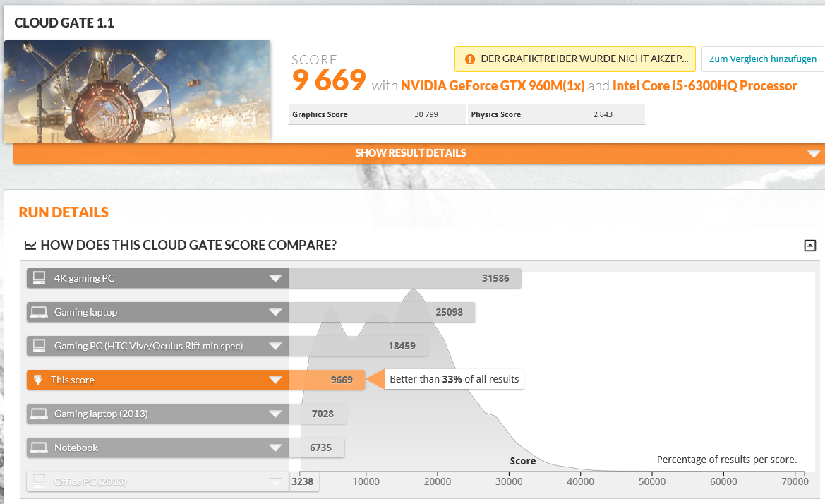Click the Better than 33% tooltip
Viewport: 825px width, 504px height.
pos(454,379)
